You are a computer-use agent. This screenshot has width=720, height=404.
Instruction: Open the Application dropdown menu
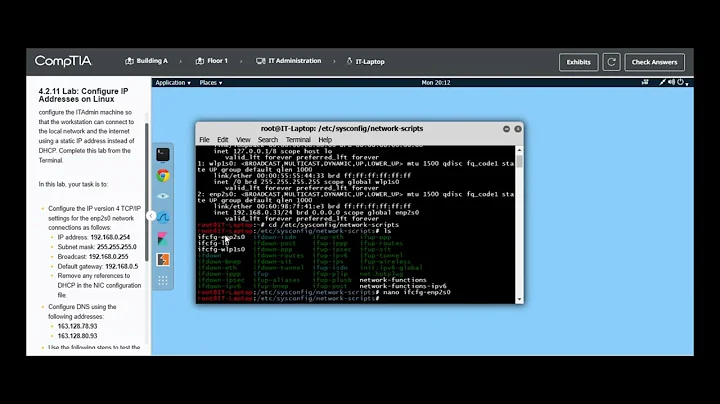click(x=173, y=83)
